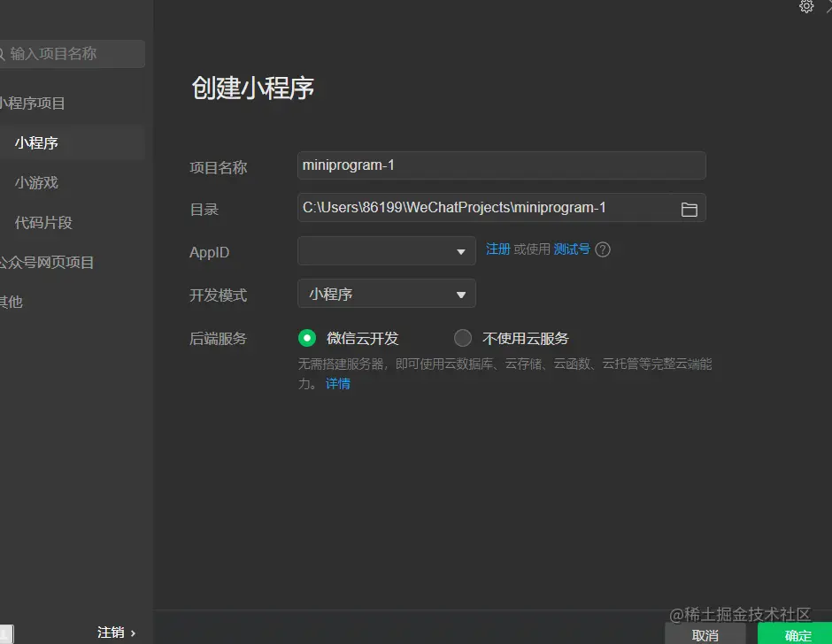This screenshot has width=832, height=644.
Task: Click the 测试号 link
Action: (x=572, y=249)
